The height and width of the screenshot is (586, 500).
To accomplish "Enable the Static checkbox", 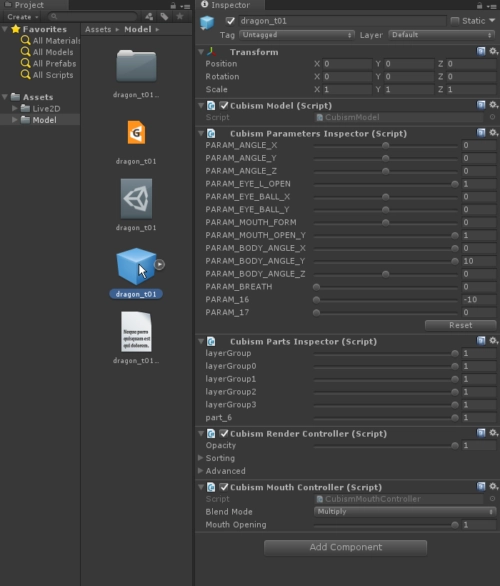I will coord(455,21).
